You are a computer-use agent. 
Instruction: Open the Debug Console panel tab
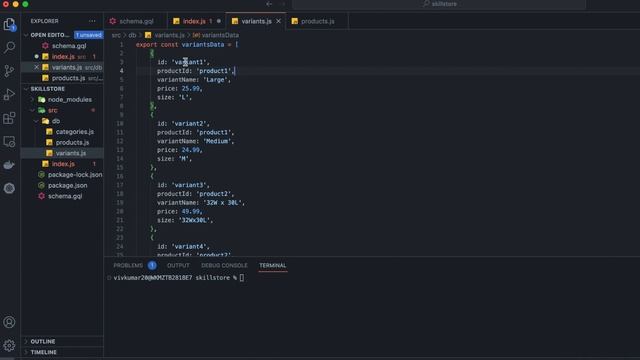(224, 265)
